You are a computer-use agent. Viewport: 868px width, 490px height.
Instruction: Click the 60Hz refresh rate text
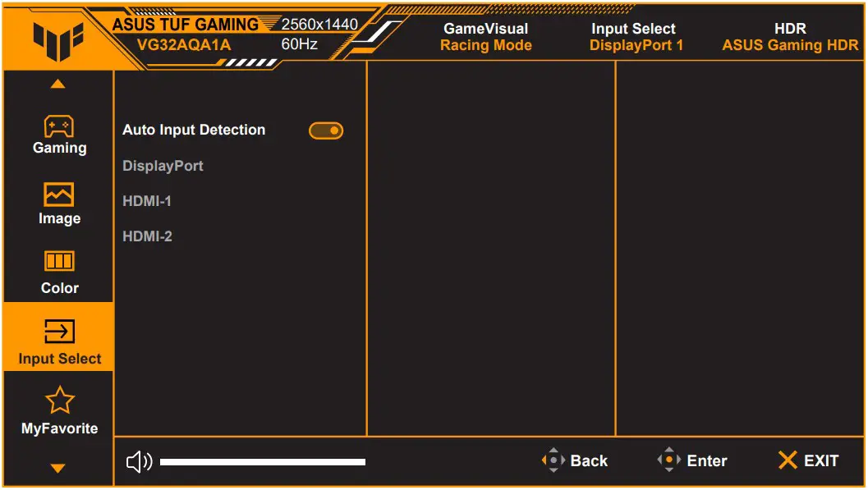tap(300, 44)
